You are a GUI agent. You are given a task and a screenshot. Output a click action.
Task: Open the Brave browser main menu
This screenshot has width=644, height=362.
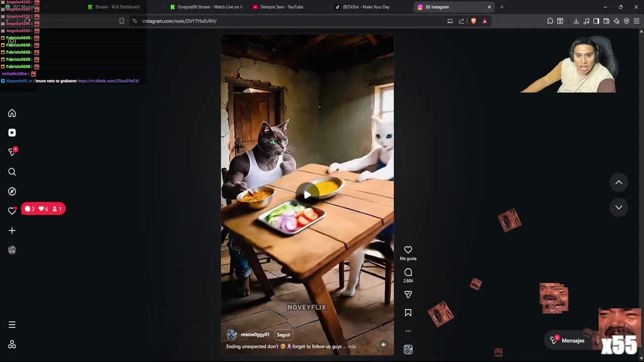click(636, 21)
